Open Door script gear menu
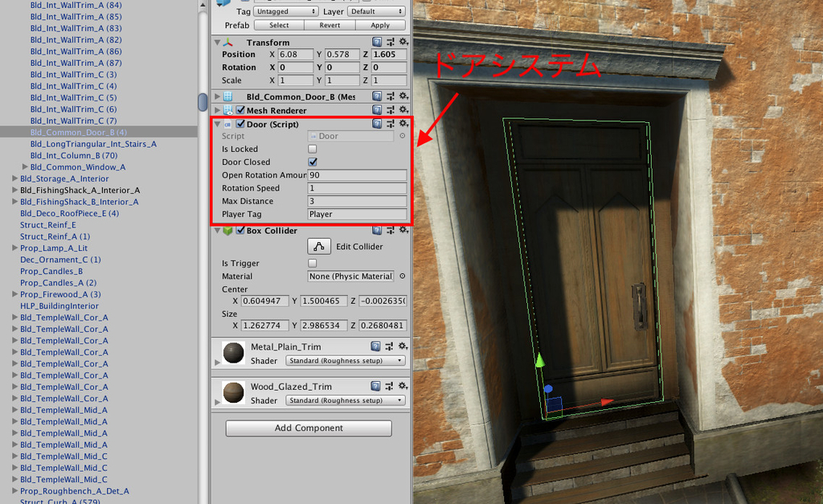 click(403, 123)
